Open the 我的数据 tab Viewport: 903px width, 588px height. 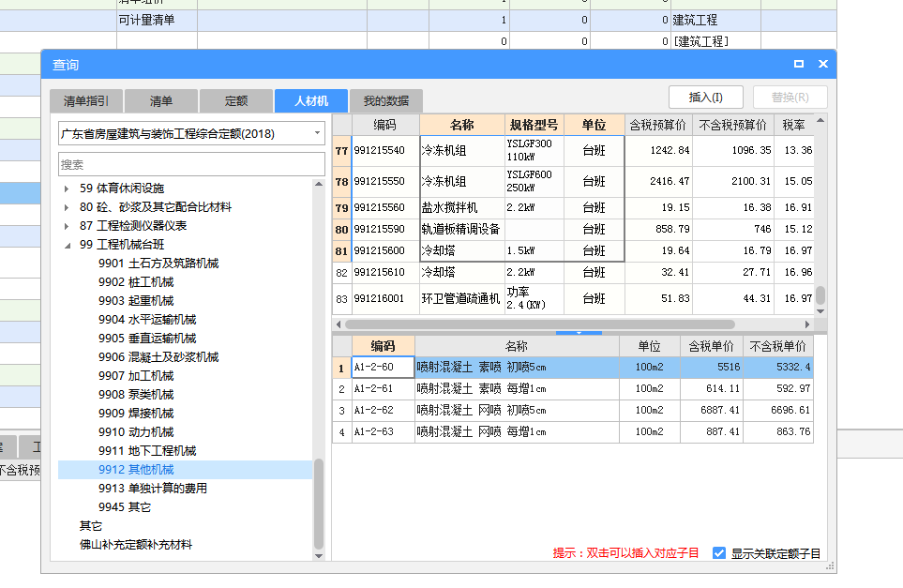(x=385, y=100)
